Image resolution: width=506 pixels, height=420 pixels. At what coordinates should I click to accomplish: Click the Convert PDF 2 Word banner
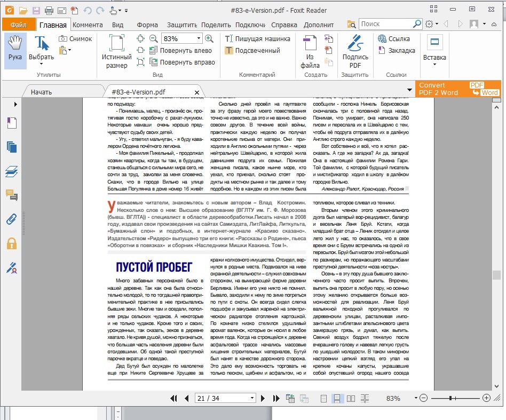(458, 89)
